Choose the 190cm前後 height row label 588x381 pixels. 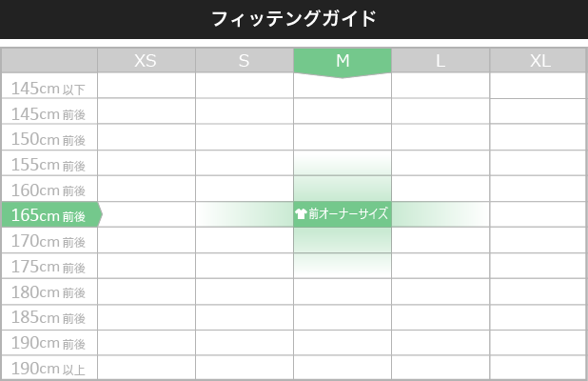(x=49, y=343)
